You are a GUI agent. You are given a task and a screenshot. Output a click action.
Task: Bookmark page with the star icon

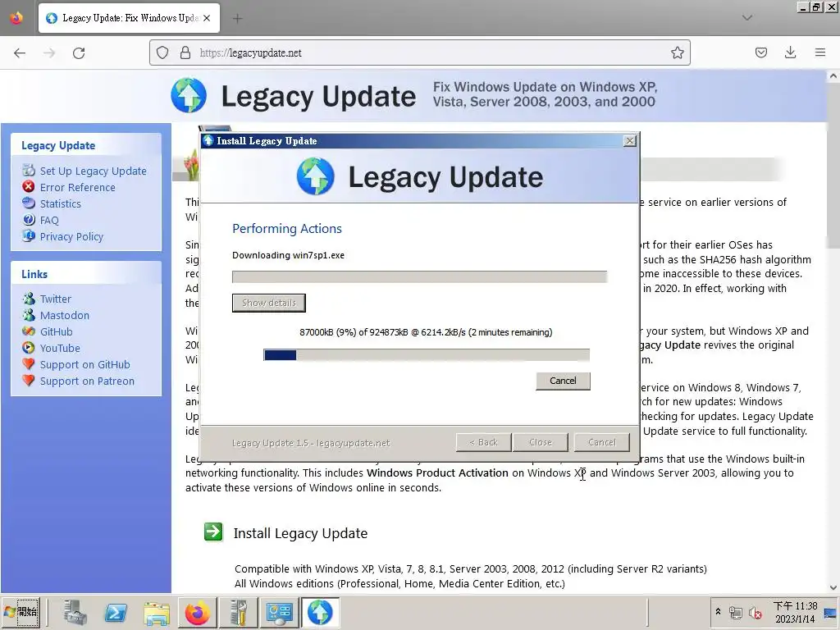point(677,52)
